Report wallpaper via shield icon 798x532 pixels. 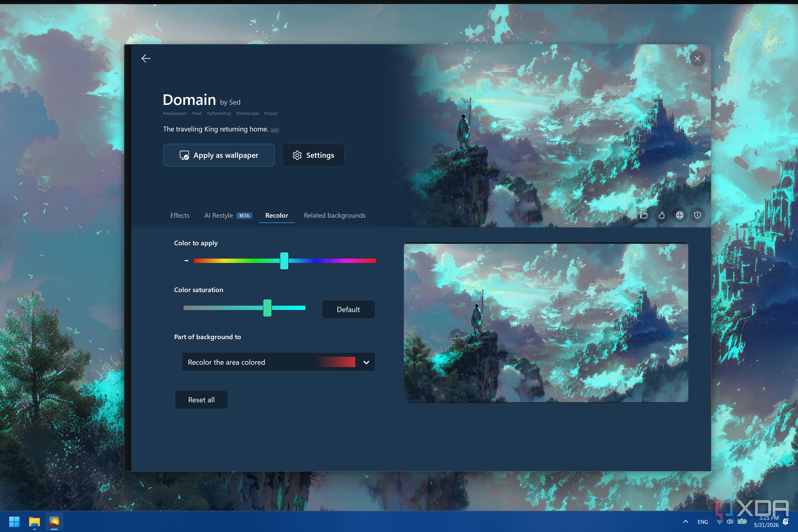pyautogui.click(x=697, y=215)
